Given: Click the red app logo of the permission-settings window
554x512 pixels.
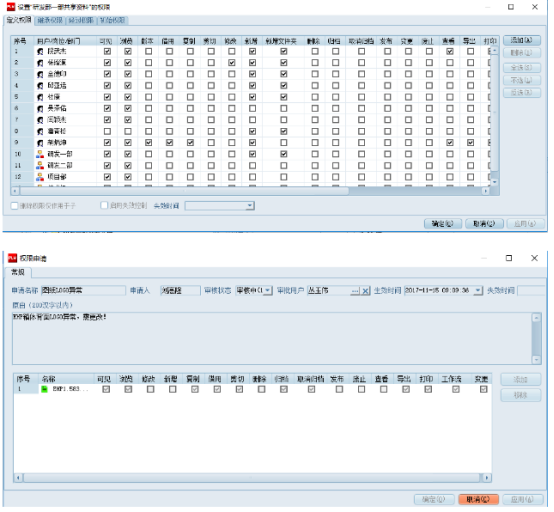Looking at the screenshot, I should [11, 7].
